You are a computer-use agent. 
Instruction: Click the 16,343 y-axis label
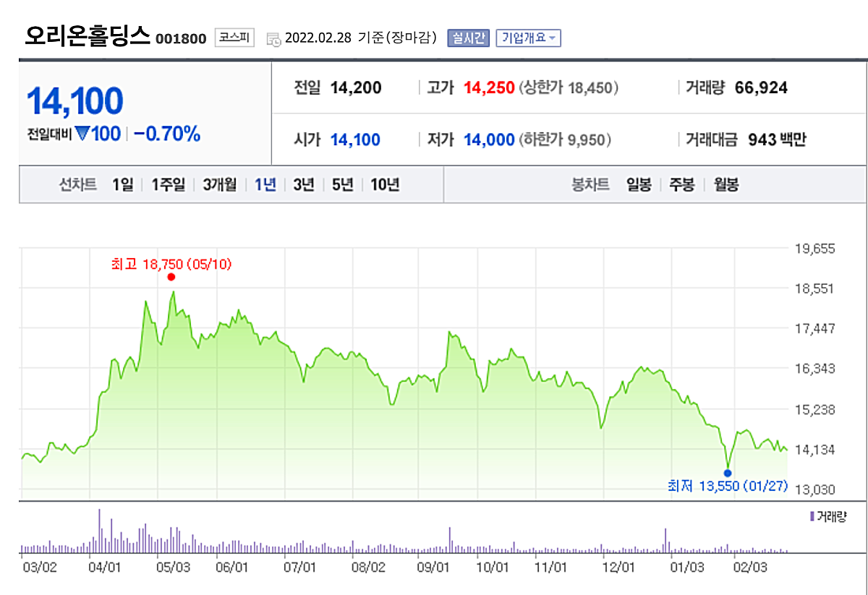(x=814, y=369)
